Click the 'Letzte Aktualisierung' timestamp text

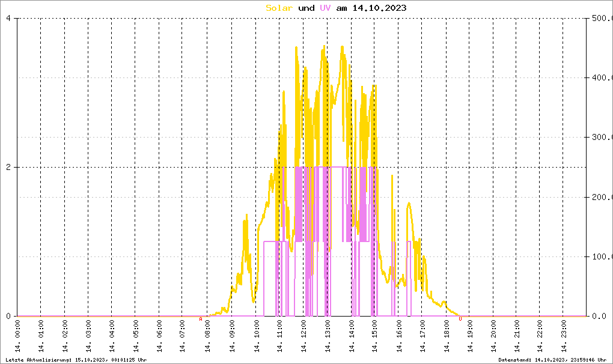click(76, 360)
